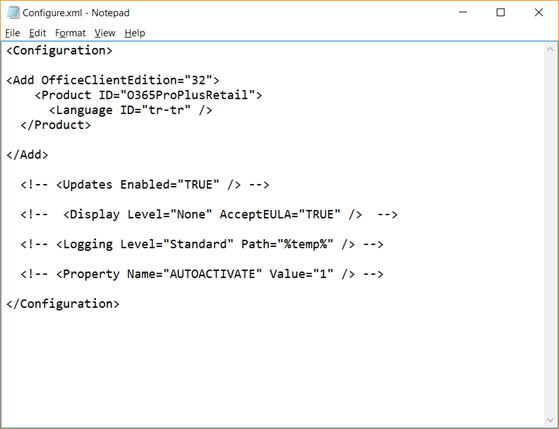
Task: Click on the AUTOACTIVATE property line
Action: (202, 274)
